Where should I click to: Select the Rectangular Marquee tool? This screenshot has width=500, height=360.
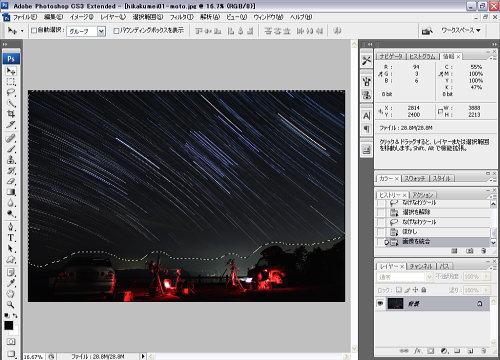click(x=11, y=82)
